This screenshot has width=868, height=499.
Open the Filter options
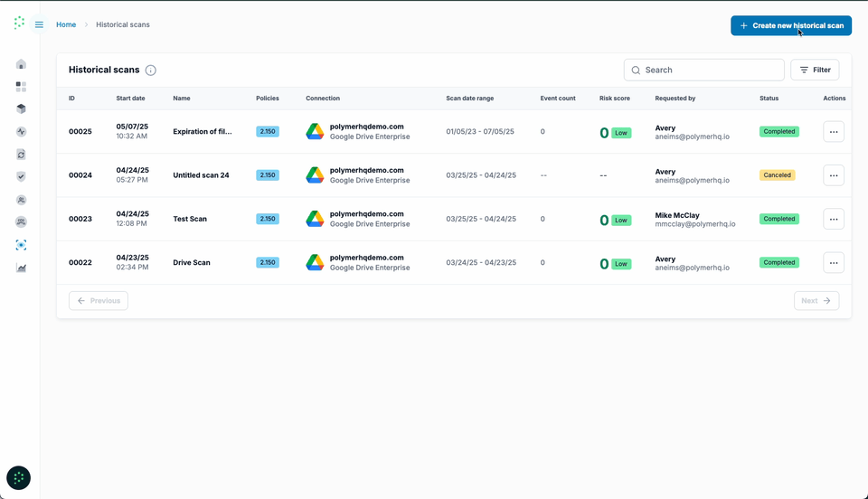pyautogui.click(x=815, y=70)
